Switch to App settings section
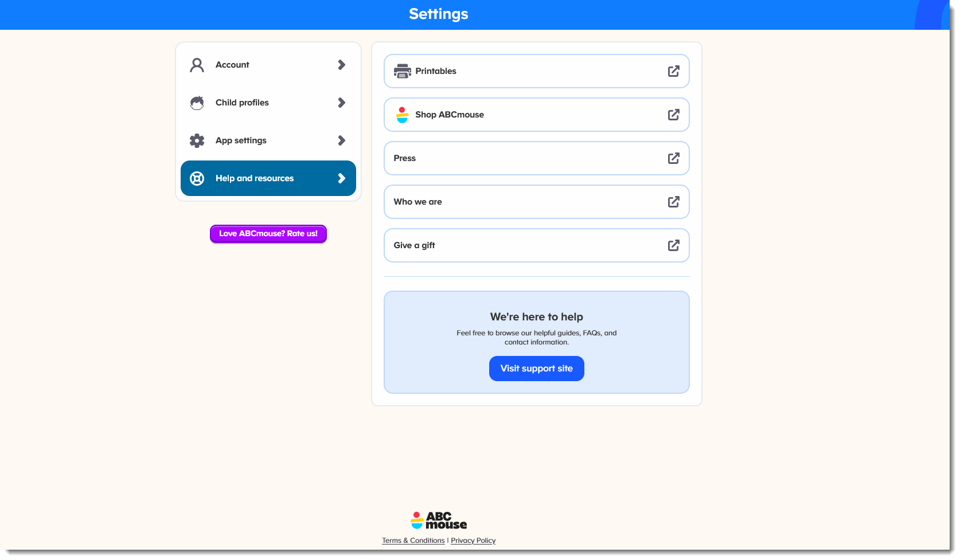This screenshot has width=960, height=560. [x=268, y=140]
